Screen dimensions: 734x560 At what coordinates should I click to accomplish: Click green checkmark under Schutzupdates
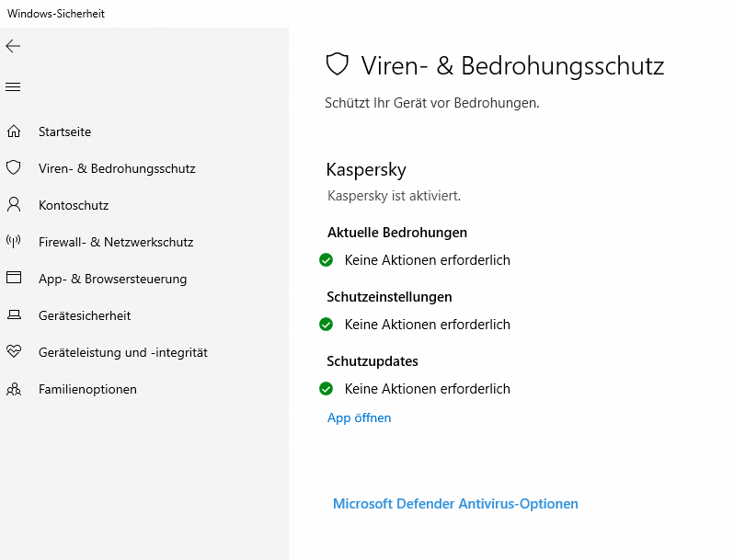point(326,389)
